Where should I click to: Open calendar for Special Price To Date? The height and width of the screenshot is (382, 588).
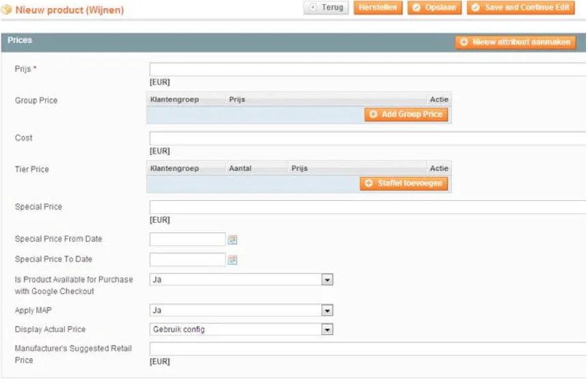point(232,260)
